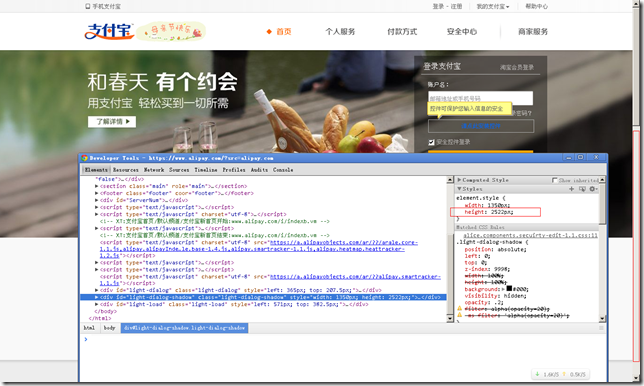Screen dimensions: 644x386
Task: Expand the footer class="footer" node
Action: 97,193
